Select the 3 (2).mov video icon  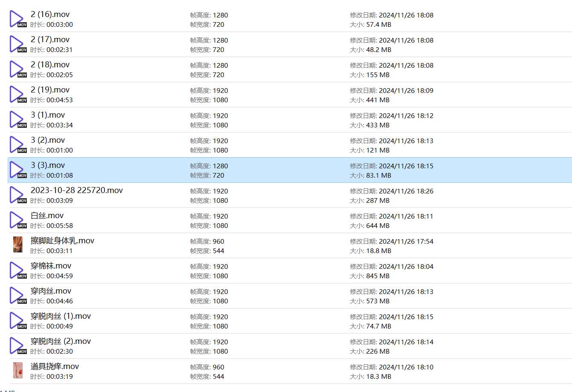coord(17,145)
